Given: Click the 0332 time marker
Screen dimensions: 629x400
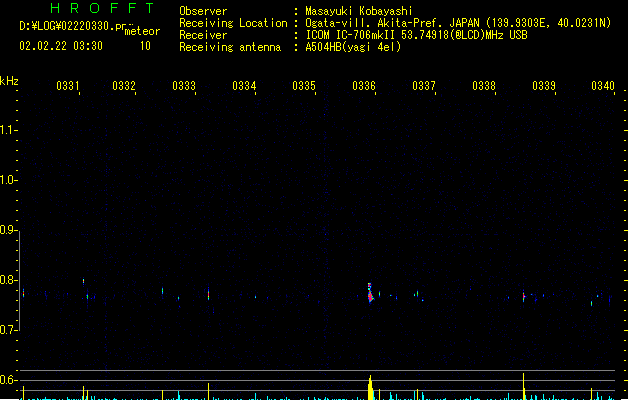Looking at the screenshot, I should (x=124, y=86).
